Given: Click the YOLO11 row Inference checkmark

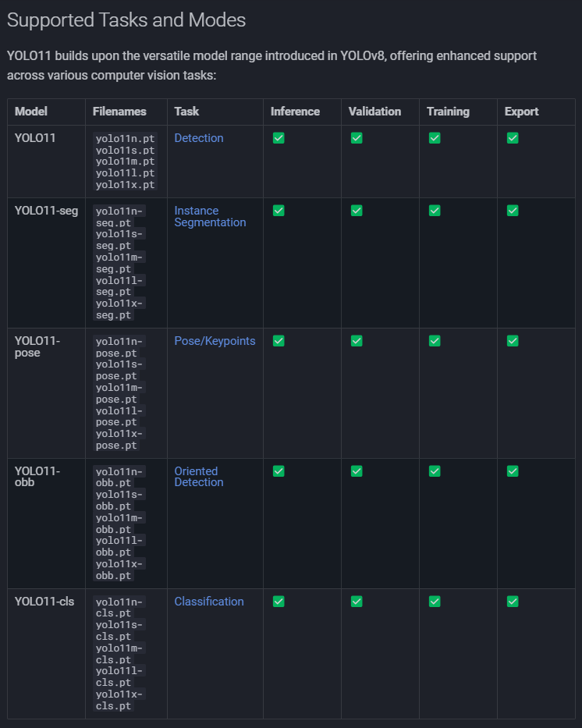Looking at the screenshot, I should [x=279, y=138].
